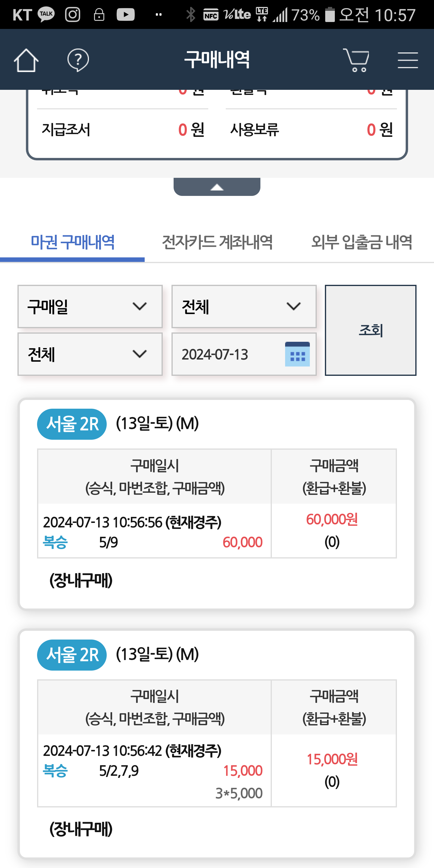
Task: Select the 마권 구매내역 tab
Action: (x=72, y=242)
